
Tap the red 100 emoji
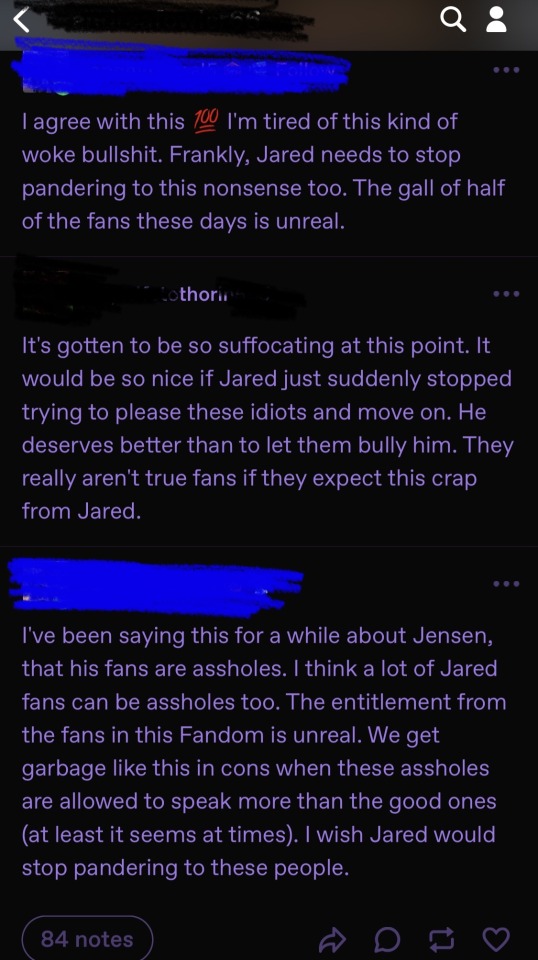[x=206, y=122]
